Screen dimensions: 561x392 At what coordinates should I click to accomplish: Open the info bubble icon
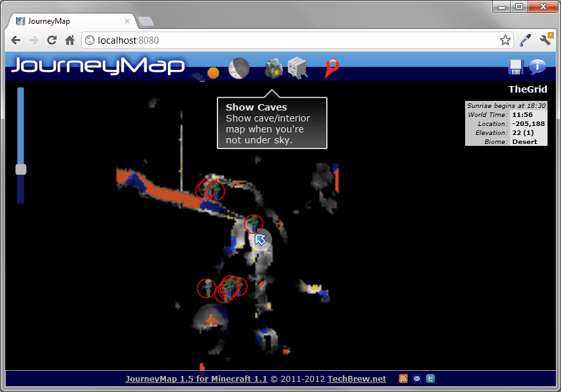tap(537, 67)
